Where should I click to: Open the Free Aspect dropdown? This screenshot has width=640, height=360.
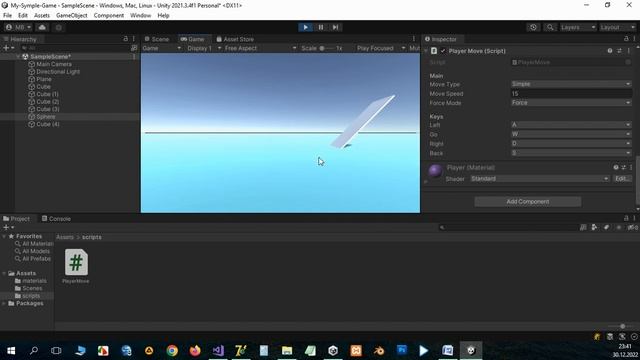[260, 48]
